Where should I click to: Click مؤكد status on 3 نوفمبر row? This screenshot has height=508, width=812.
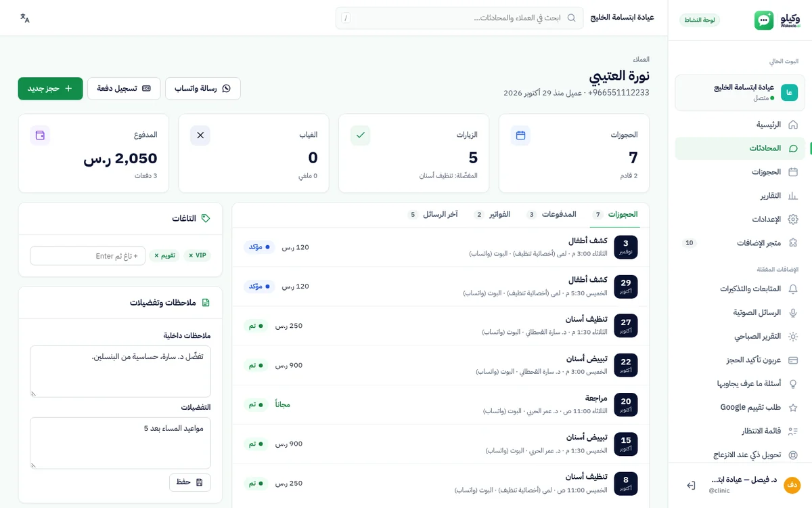click(x=259, y=247)
